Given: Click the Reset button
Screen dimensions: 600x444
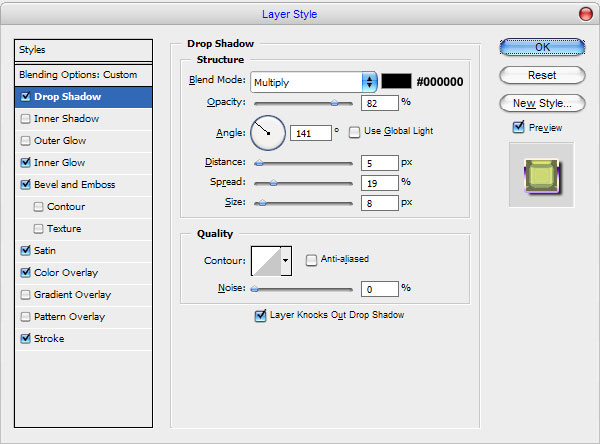Looking at the screenshot, I should (542, 75).
